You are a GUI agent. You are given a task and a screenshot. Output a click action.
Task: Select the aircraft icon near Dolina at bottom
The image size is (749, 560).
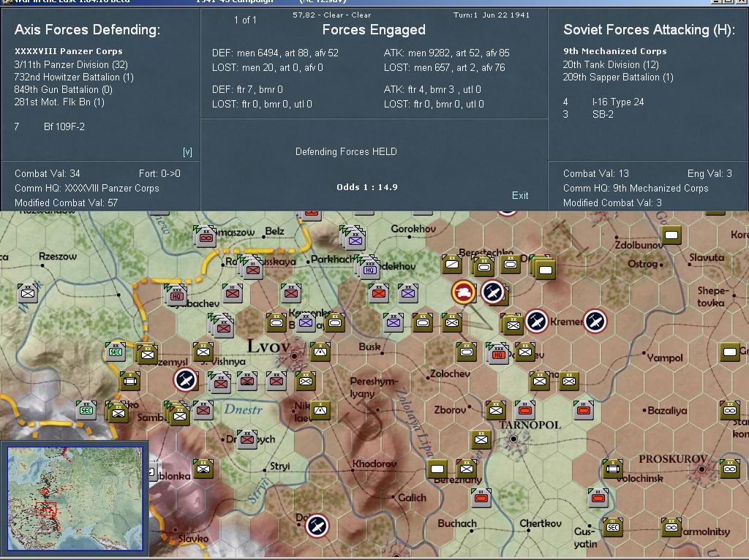click(x=317, y=526)
